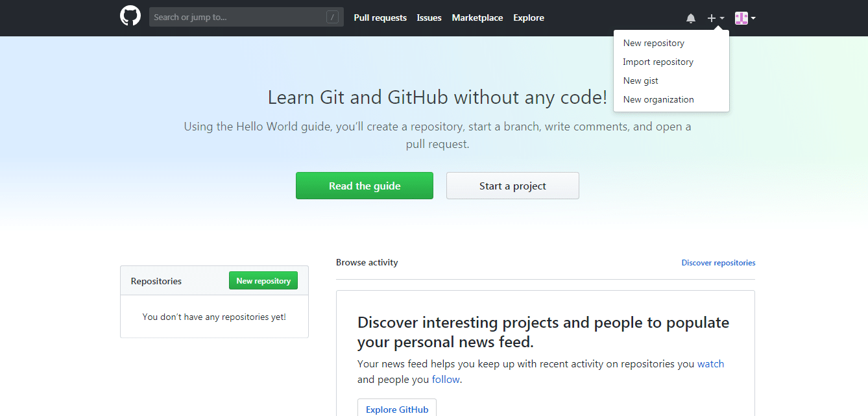Go to Pull requests
The width and height of the screenshot is (868, 416).
[x=380, y=18]
